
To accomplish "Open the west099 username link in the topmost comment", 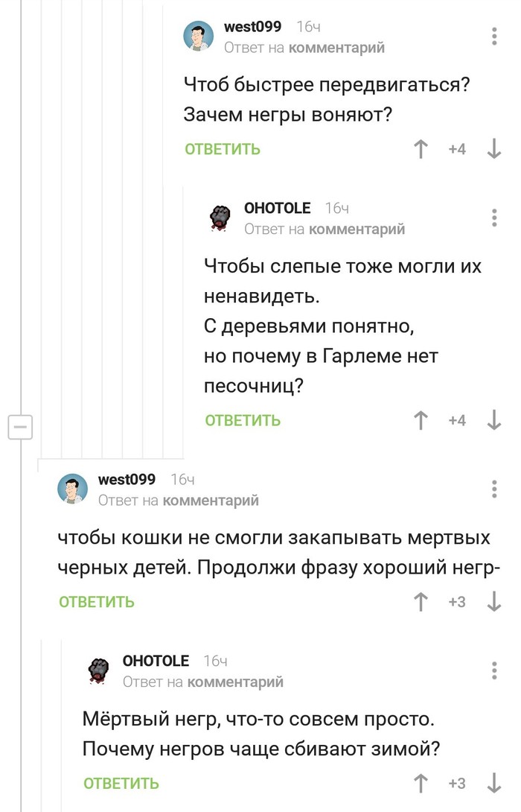I will point(252,27).
